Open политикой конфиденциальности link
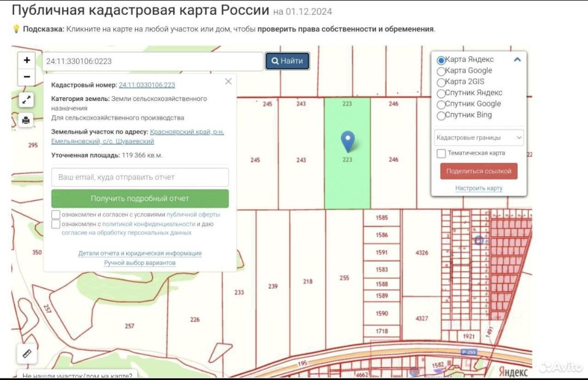The width and height of the screenshot is (588, 380). (x=149, y=224)
